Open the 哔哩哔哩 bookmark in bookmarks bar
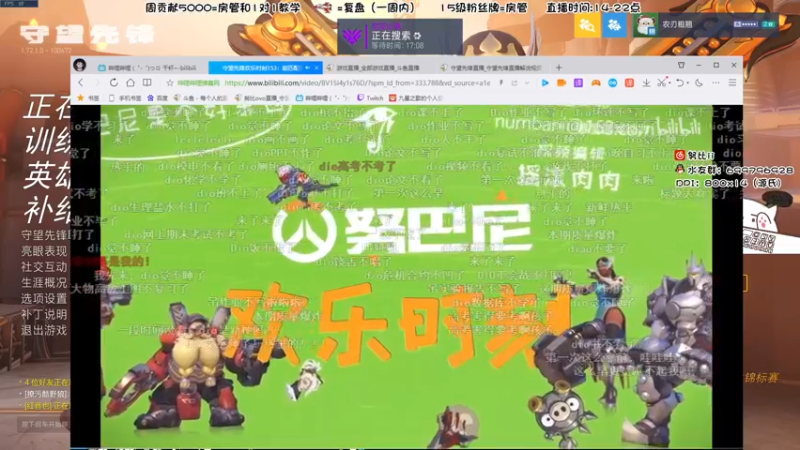This screenshot has height=450, width=800. (323, 98)
